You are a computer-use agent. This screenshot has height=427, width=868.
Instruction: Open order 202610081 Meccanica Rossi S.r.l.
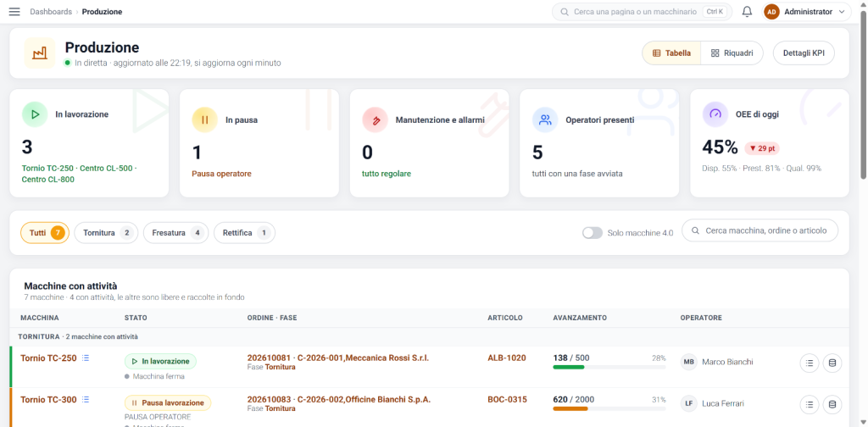point(338,358)
